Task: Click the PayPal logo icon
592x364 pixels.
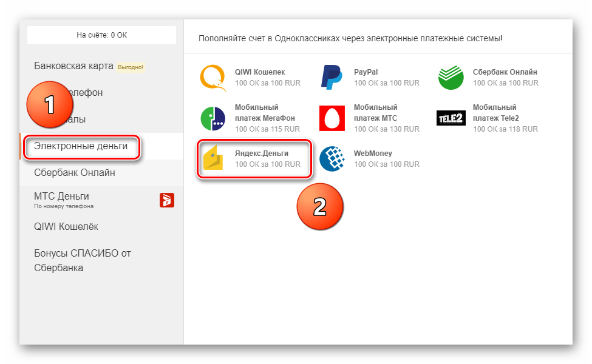Action: click(332, 77)
